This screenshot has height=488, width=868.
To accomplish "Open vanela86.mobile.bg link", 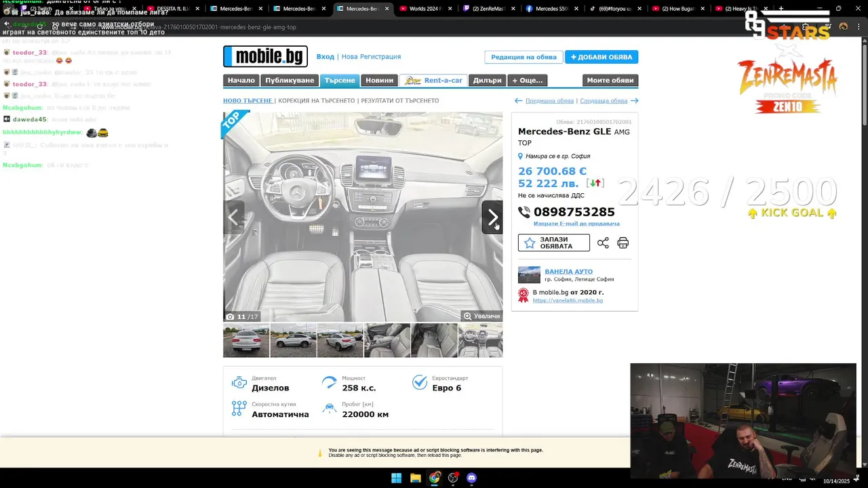I will (568, 300).
